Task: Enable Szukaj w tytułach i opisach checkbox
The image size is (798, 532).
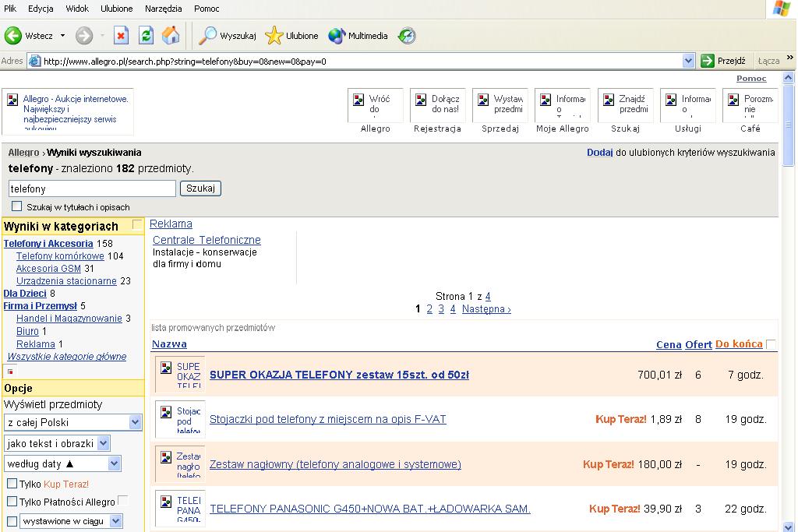Action: (17, 206)
